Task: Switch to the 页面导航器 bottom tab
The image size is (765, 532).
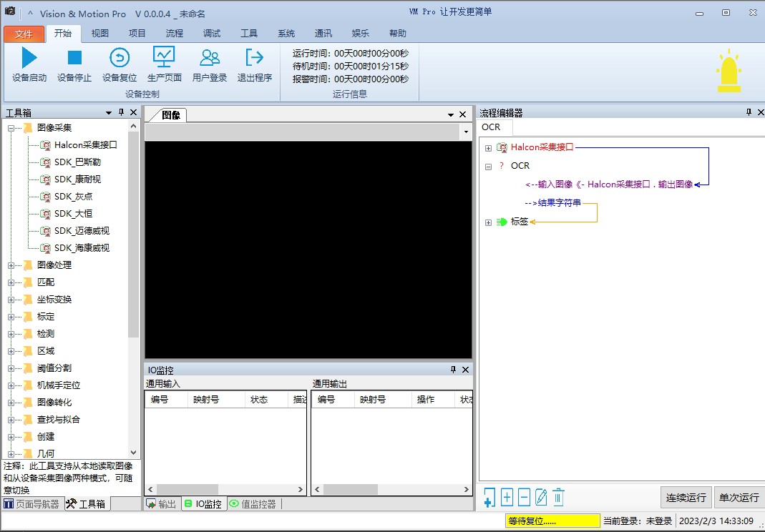Action: click(32, 503)
